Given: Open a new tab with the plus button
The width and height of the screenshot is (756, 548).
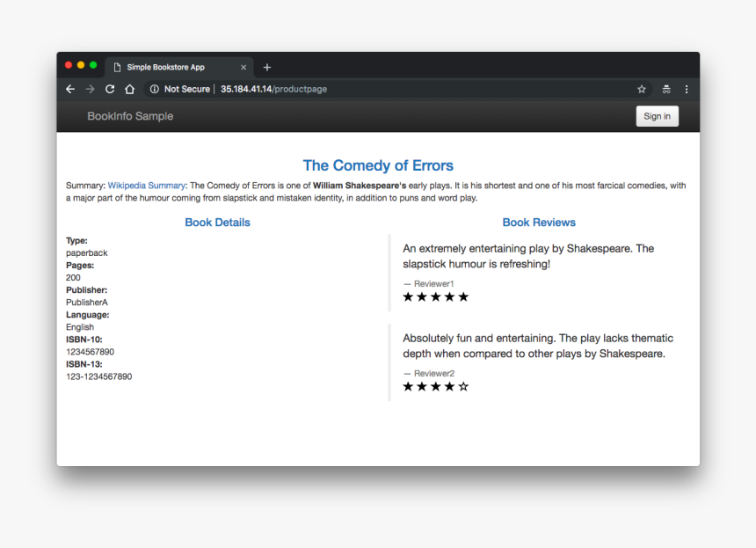Looking at the screenshot, I should (x=267, y=67).
